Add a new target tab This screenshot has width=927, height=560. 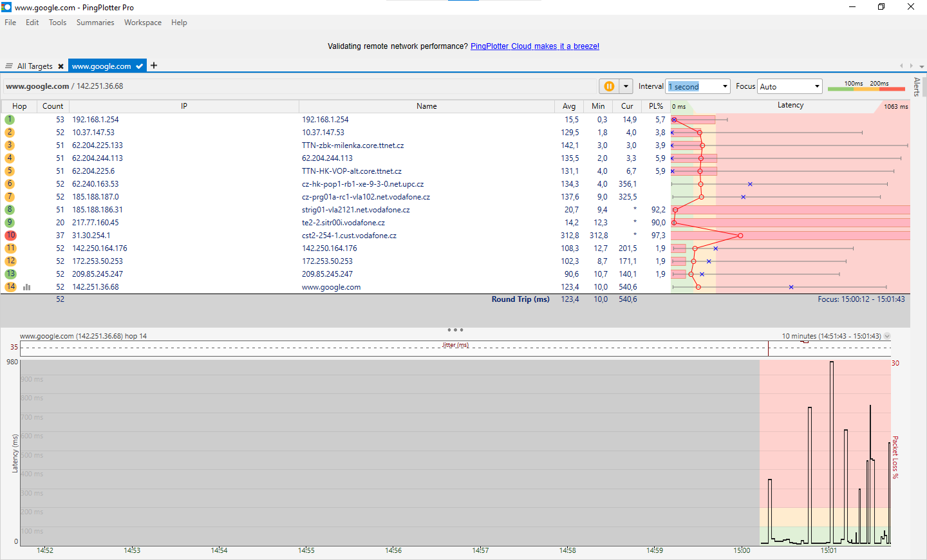tap(154, 66)
